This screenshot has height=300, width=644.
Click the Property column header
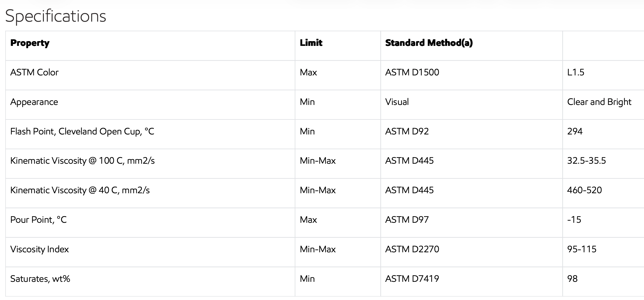point(30,43)
